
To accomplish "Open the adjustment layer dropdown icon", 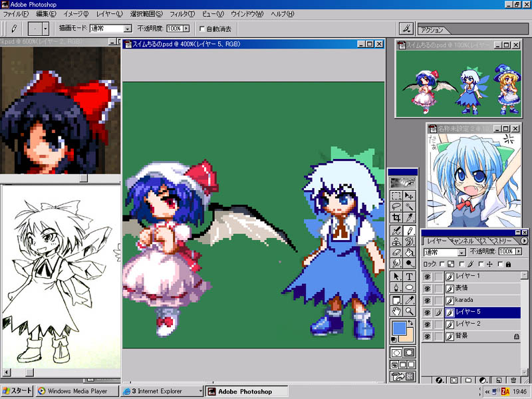I will [483, 380].
